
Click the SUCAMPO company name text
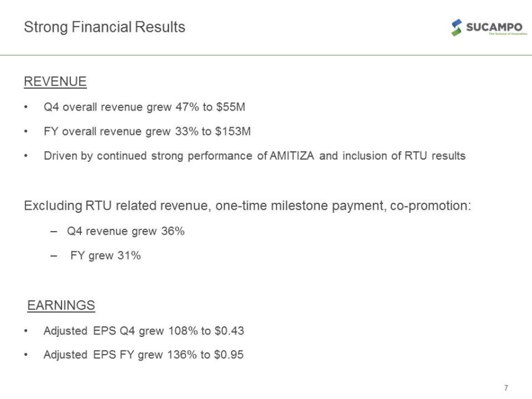[x=494, y=27]
